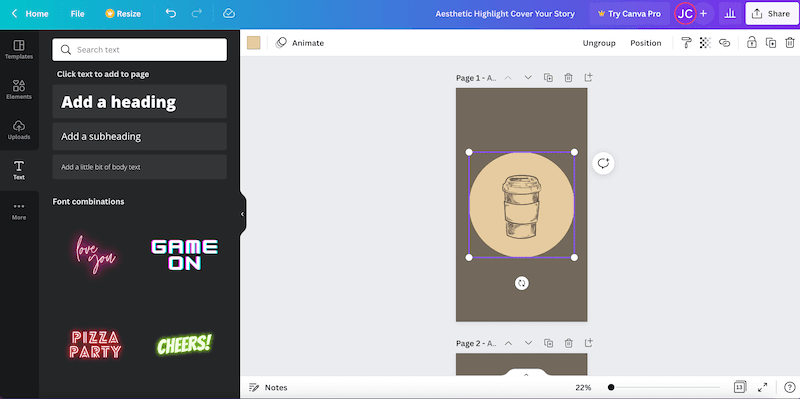Open the Templates tab
This screenshot has width=800, height=399.
(19, 49)
